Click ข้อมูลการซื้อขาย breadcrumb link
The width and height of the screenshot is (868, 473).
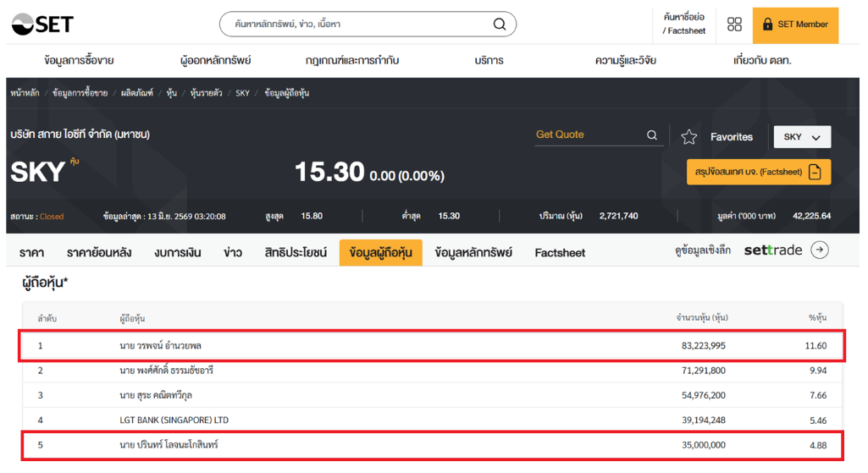(x=80, y=93)
